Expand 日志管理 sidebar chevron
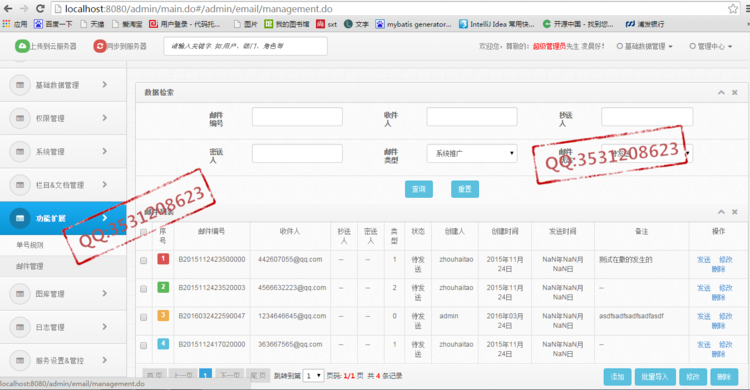 [105, 327]
